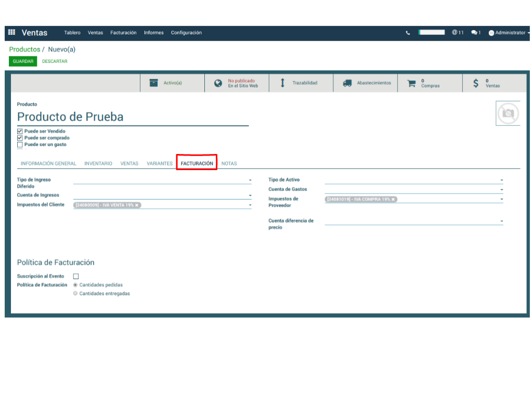
Task: Click the phone icon in top bar
Action: (x=408, y=33)
